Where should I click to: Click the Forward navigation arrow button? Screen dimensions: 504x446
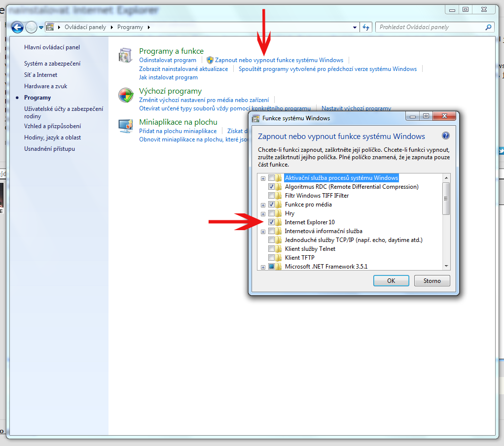pos(31,27)
